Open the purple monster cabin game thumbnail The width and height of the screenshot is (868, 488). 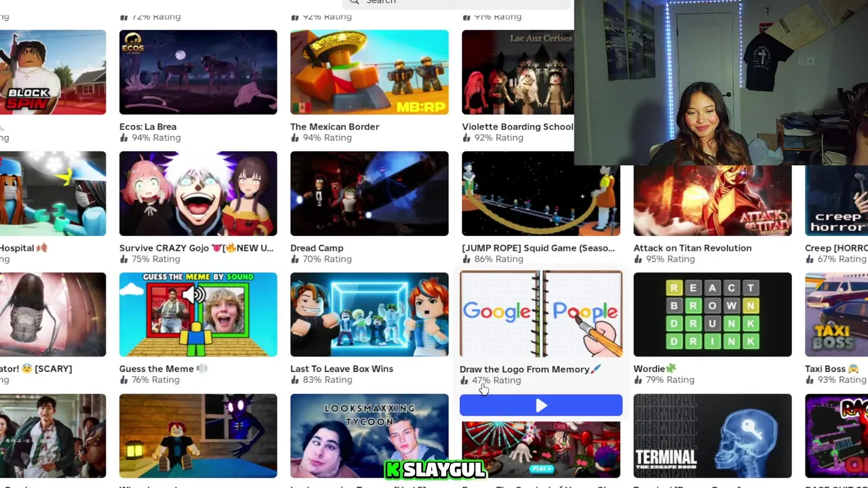(198, 435)
